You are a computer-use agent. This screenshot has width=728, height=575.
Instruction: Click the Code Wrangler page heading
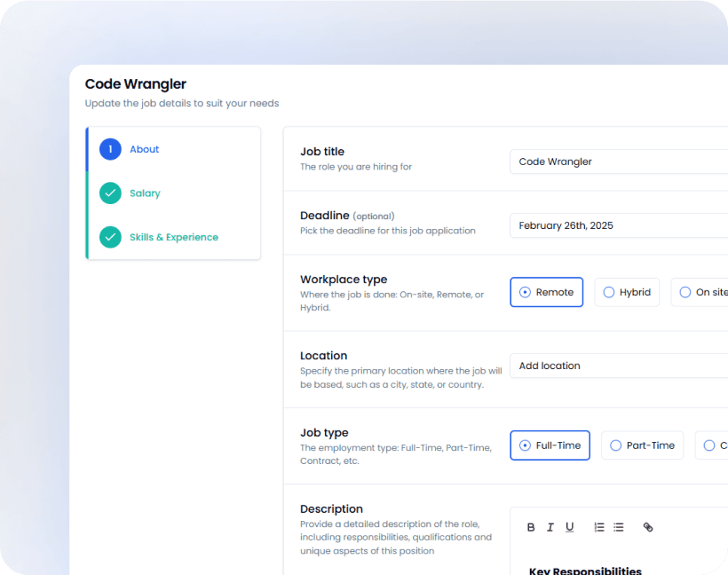pos(136,84)
